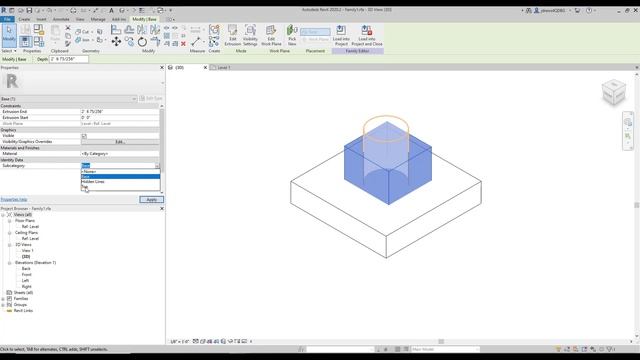Click the Apply button
This screenshot has width=640, height=360.
tap(151, 200)
